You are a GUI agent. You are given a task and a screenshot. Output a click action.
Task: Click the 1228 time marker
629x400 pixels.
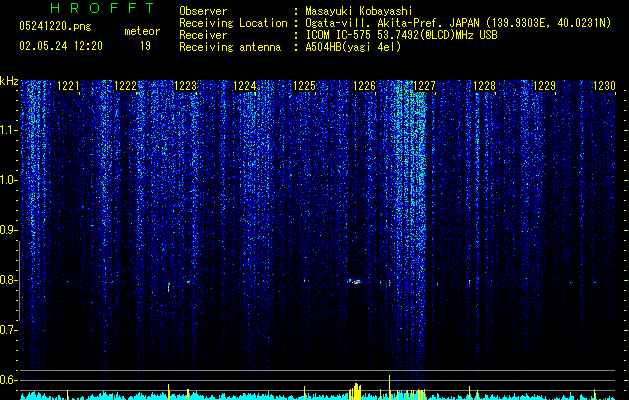point(485,86)
